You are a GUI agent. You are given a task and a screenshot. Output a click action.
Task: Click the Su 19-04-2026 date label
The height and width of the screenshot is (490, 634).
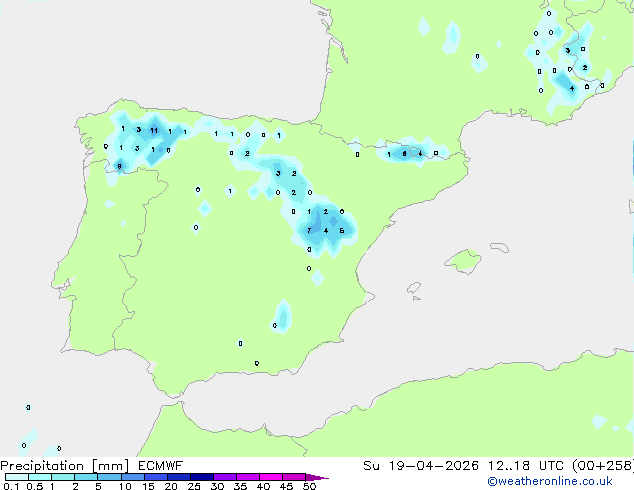pyautogui.click(x=421, y=466)
